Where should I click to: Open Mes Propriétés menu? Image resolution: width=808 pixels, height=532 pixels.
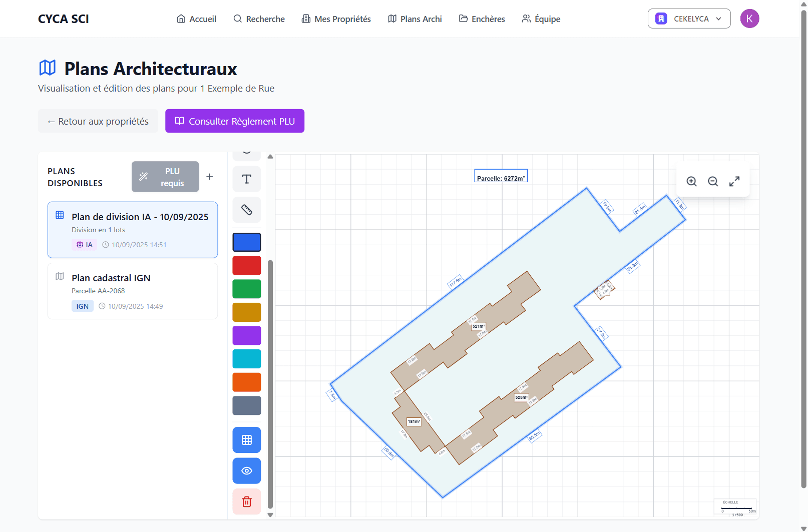click(336, 19)
